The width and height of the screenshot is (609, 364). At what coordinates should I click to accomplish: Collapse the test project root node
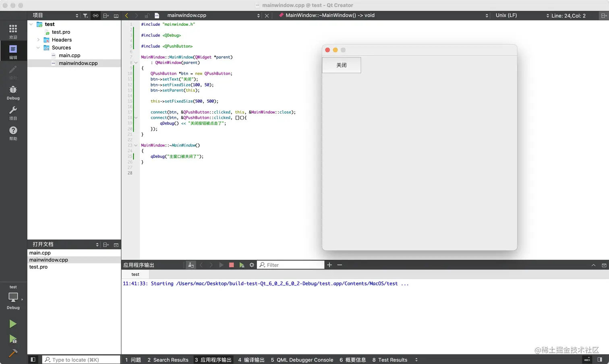(31, 24)
